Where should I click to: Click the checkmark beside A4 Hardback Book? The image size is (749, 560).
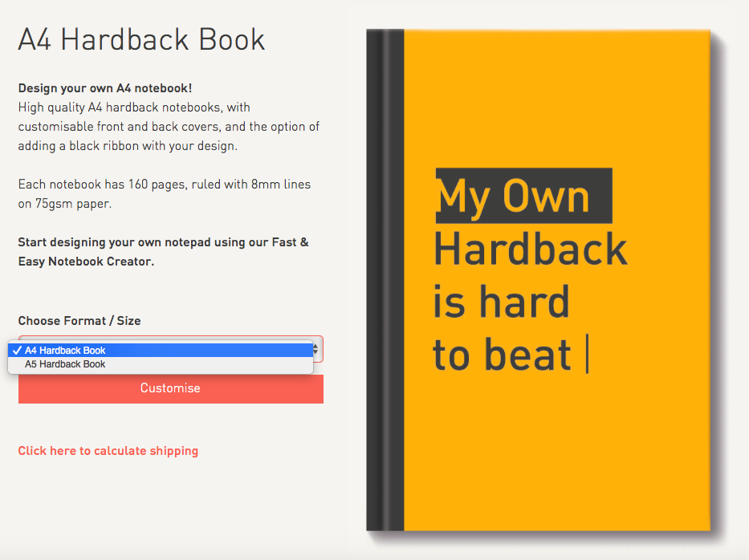tap(17, 351)
